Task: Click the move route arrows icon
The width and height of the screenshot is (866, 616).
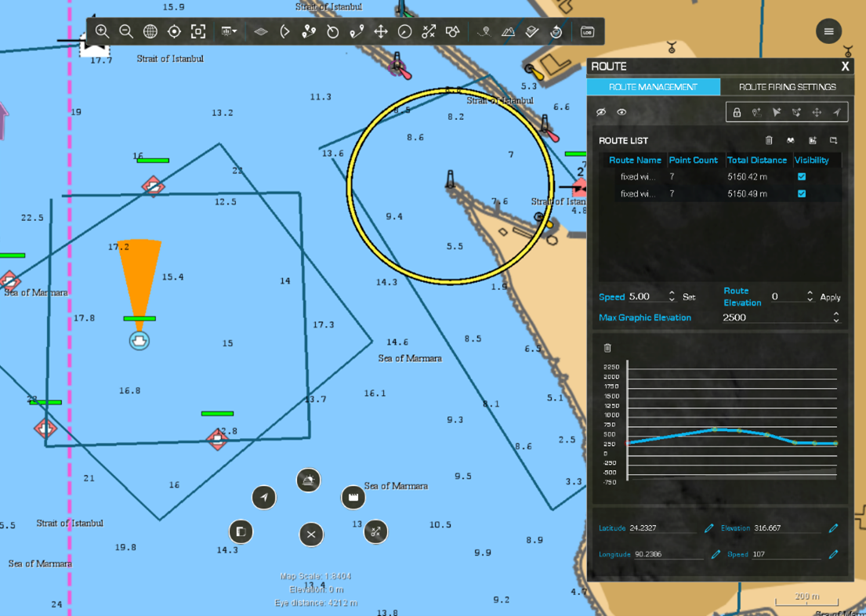Action: [x=817, y=113]
